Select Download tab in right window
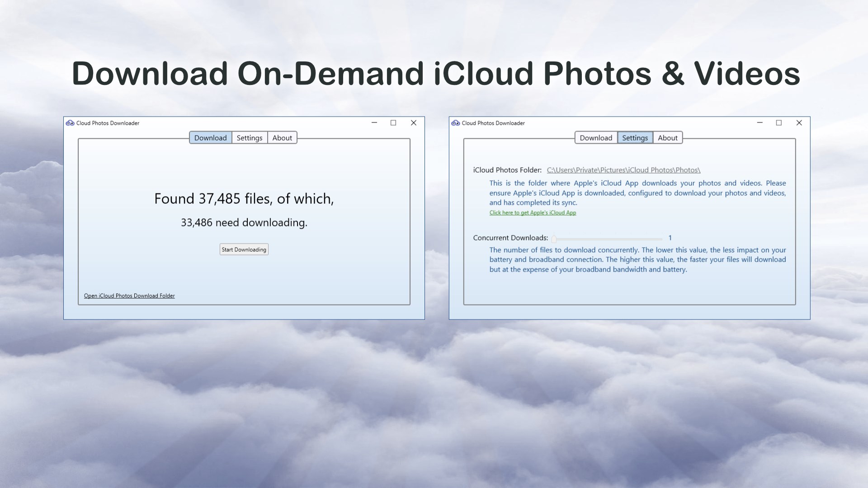Viewport: 868px width, 488px height. pyautogui.click(x=595, y=138)
